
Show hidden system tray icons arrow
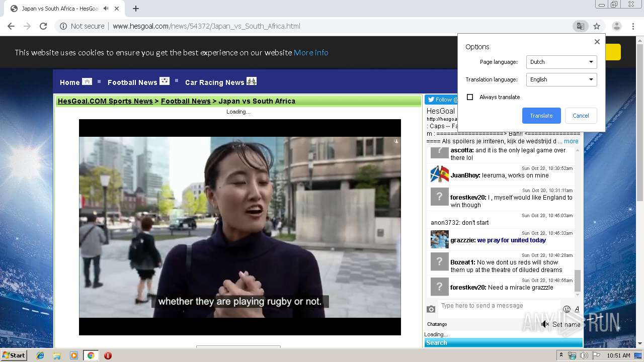(x=561, y=355)
